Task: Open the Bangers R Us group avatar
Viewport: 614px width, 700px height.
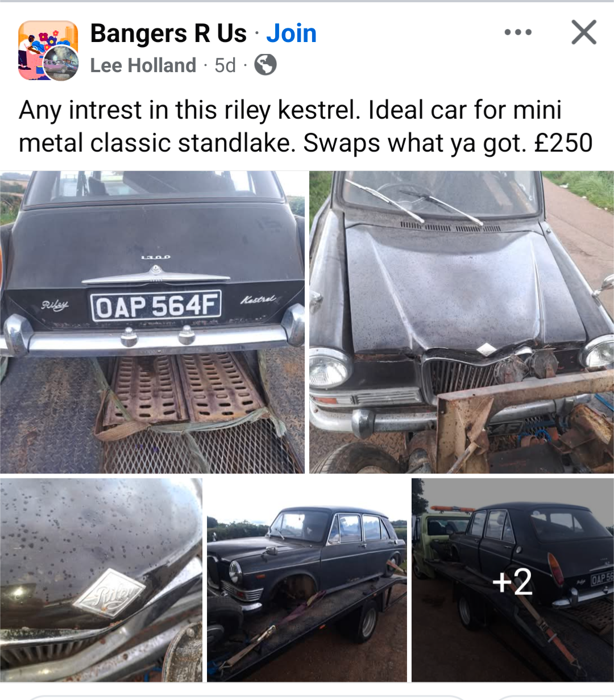Action: (x=48, y=50)
